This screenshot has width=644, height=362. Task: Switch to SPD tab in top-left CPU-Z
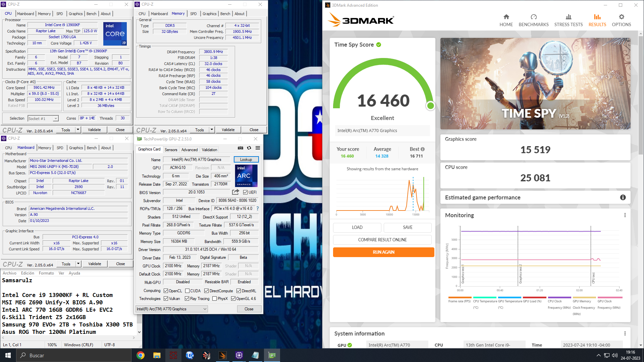tap(60, 14)
